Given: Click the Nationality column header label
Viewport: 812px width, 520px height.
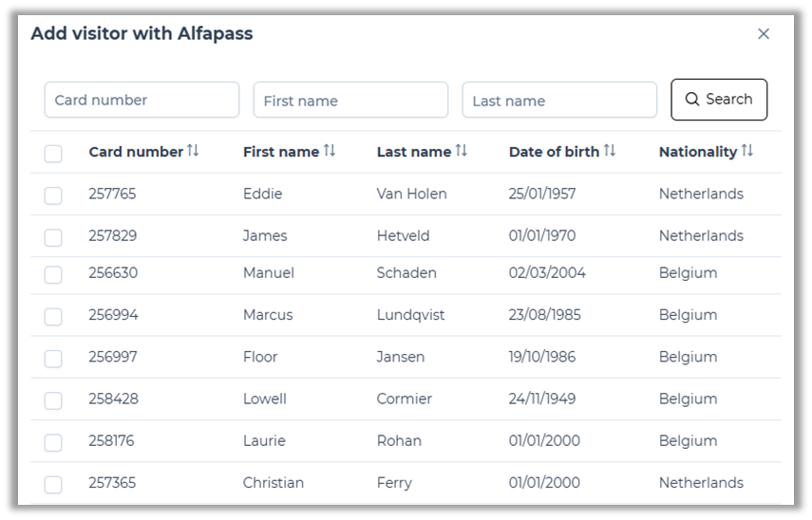Looking at the screenshot, I should pos(697,152).
